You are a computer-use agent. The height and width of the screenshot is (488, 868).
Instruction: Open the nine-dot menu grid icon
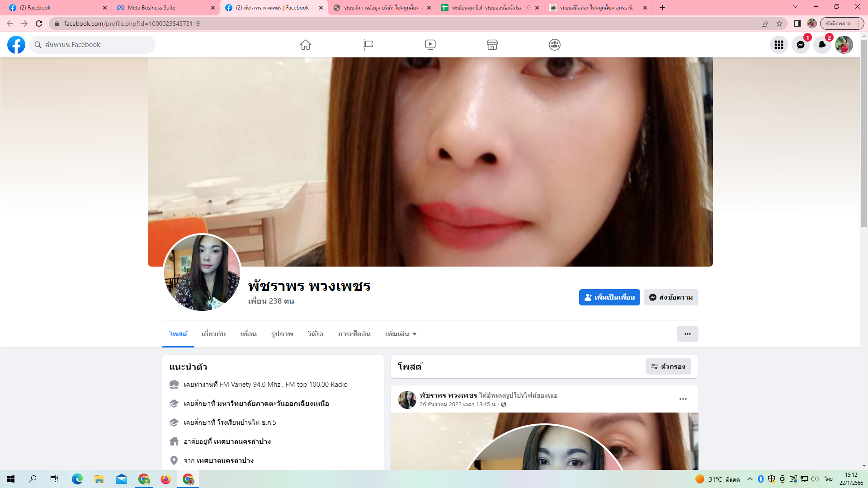coord(778,45)
